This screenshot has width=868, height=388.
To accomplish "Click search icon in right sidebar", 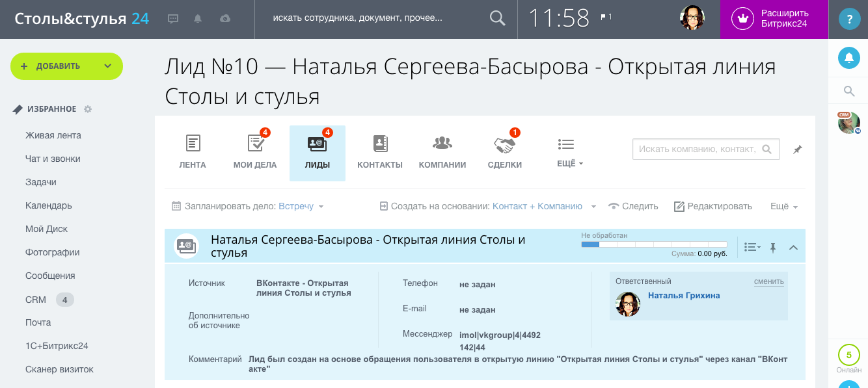I will click(x=848, y=91).
